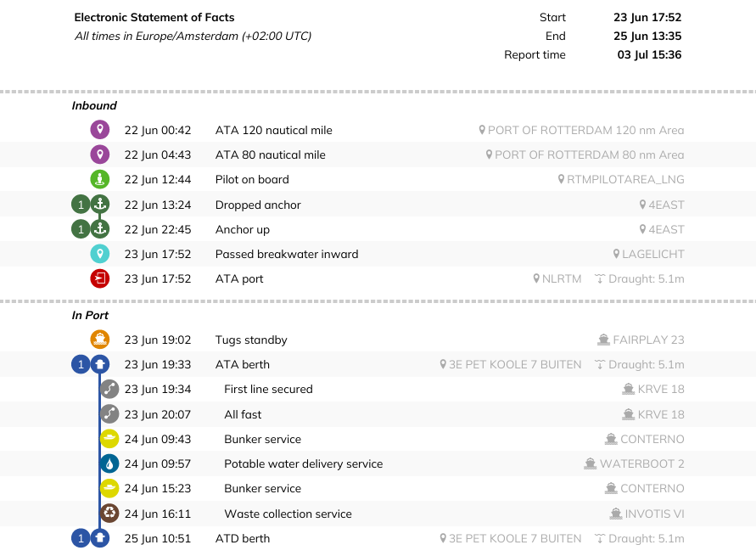756x556 pixels.
Task: Click the red ATA port icon
Action: (x=100, y=278)
